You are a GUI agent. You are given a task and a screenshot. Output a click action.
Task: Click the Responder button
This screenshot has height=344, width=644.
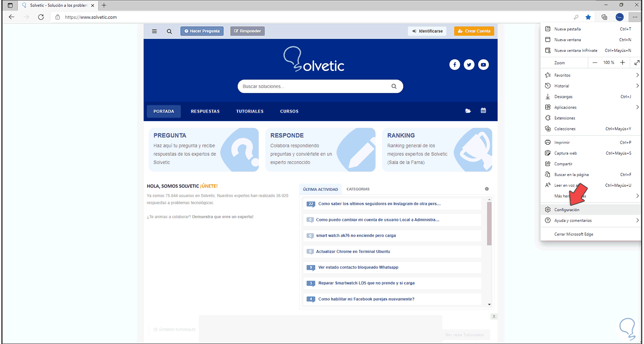[x=248, y=31]
